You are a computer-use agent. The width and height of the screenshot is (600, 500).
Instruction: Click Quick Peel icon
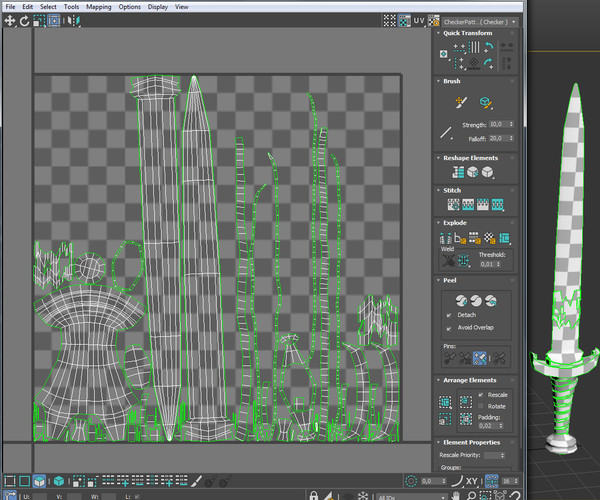click(x=461, y=301)
